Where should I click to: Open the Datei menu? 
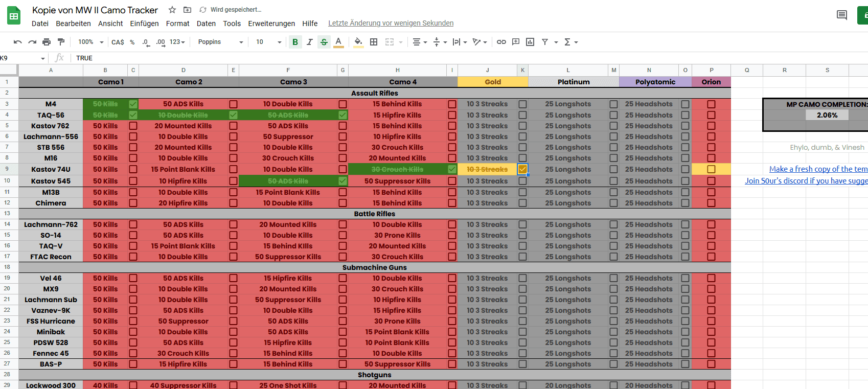(x=40, y=24)
